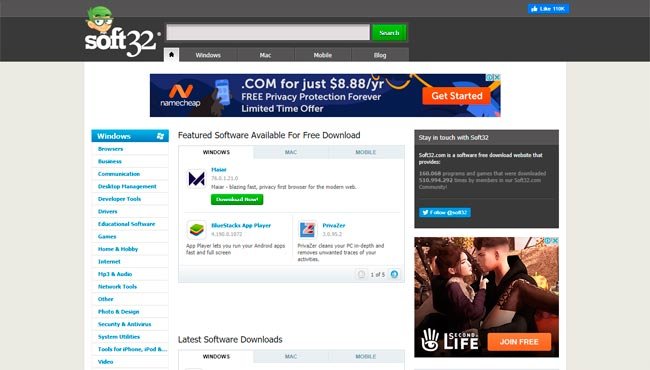Open the Maiar browser icon
650x370 pixels.
[196, 179]
